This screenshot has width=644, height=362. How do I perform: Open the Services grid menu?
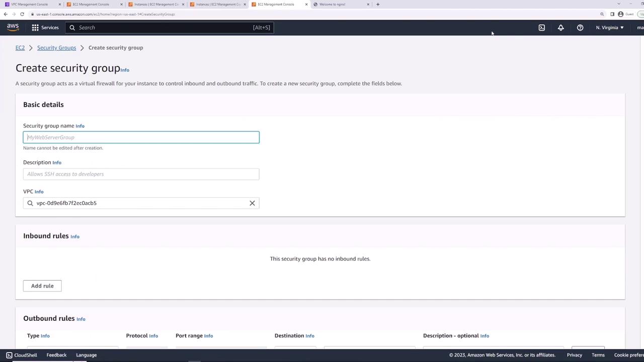click(x=35, y=28)
